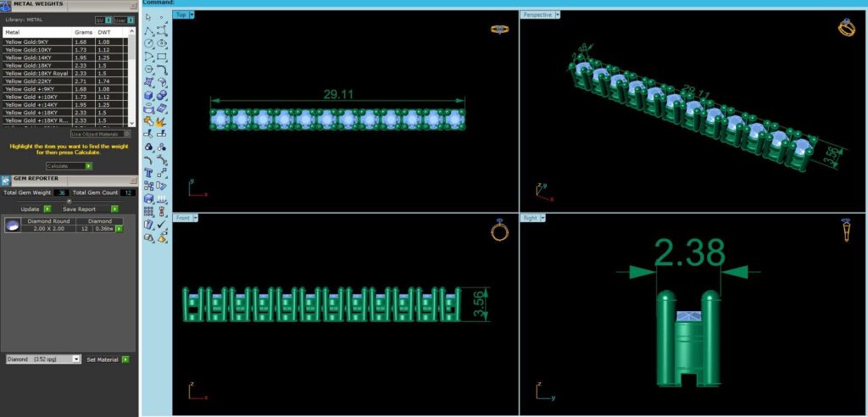
Task: Open the Top viewport menu arrow
Action: click(192, 15)
